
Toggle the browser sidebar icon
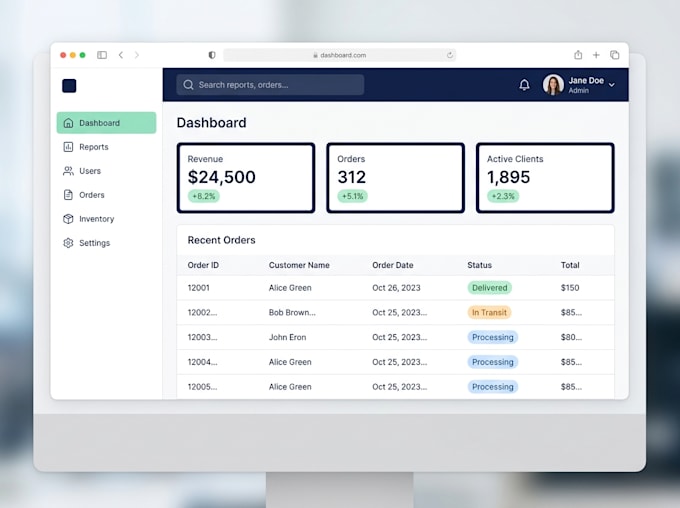102,55
